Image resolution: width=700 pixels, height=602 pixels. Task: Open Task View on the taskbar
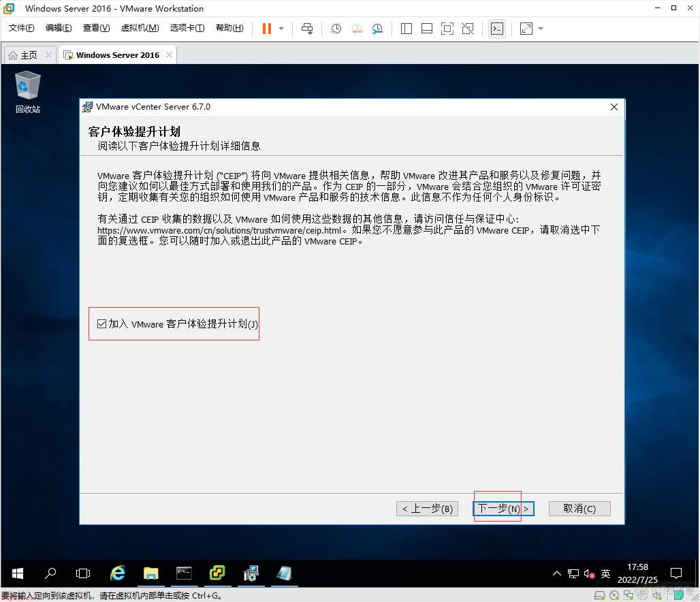tap(83, 573)
